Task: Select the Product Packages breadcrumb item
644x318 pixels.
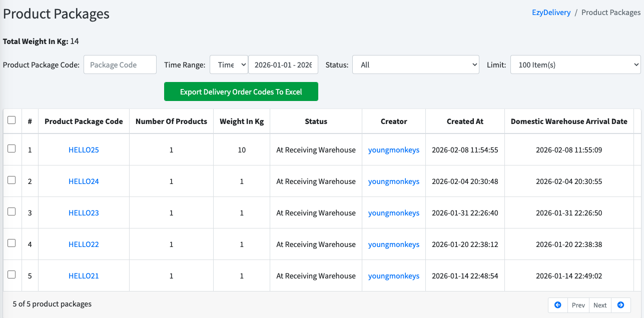Action: click(x=611, y=12)
